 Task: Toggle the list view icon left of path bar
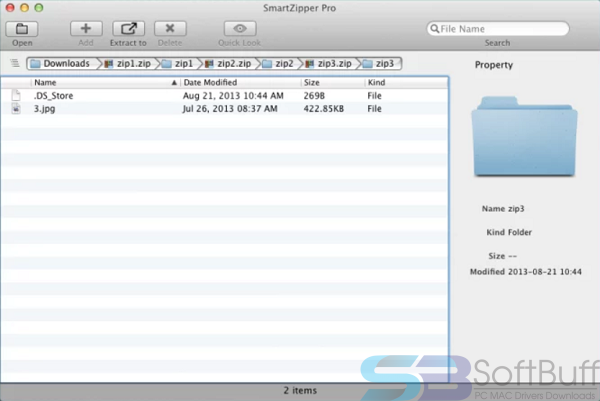click(x=15, y=63)
